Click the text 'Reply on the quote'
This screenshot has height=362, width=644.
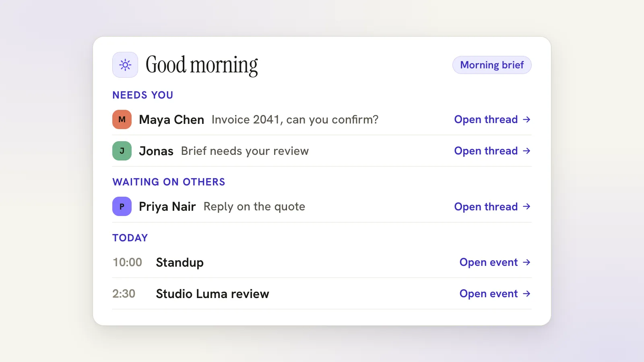click(254, 207)
